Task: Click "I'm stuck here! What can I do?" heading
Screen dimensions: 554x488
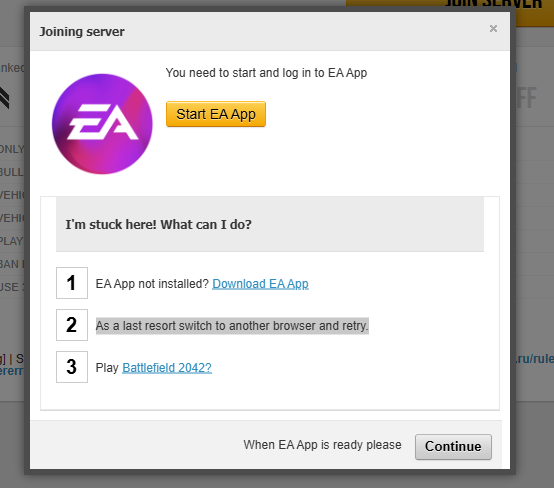Action: [158, 225]
